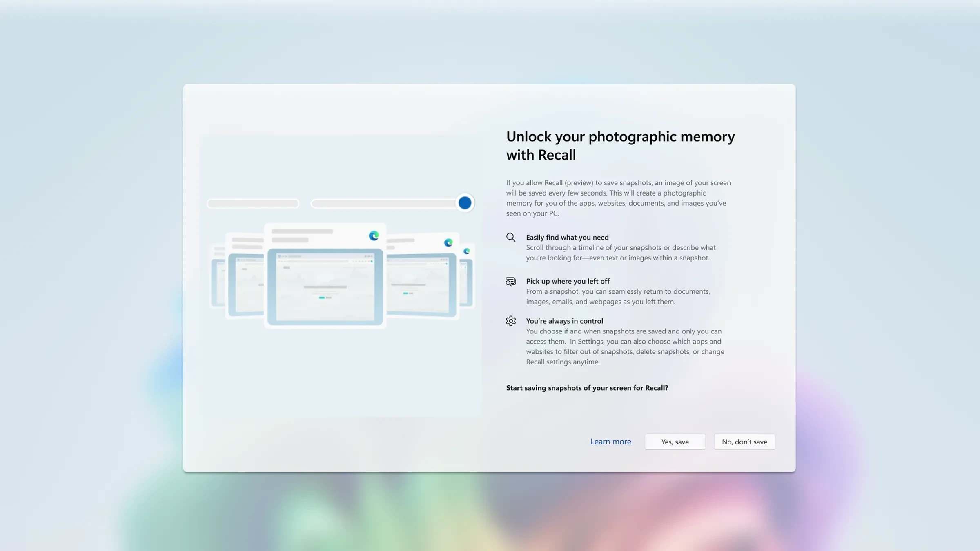Click 'You're always in control' heading
This screenshot has width=980, height=551.
(x=564, y=321)
